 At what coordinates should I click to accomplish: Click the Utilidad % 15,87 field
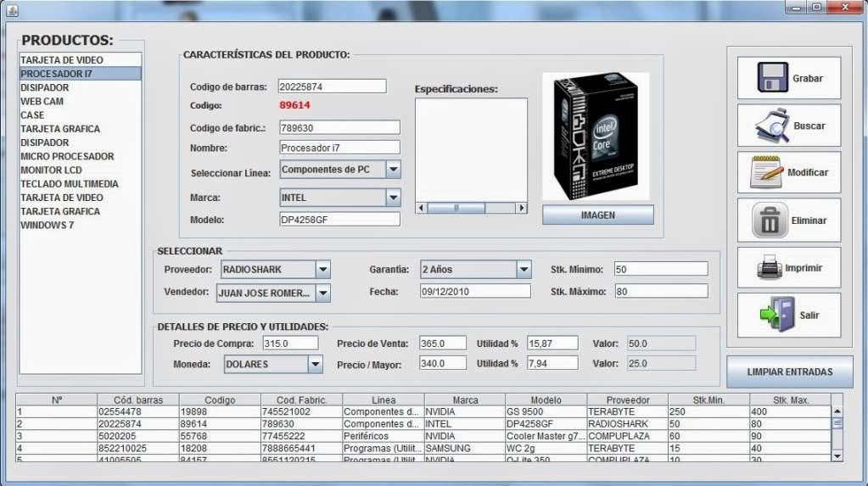[x=552, y=344]
